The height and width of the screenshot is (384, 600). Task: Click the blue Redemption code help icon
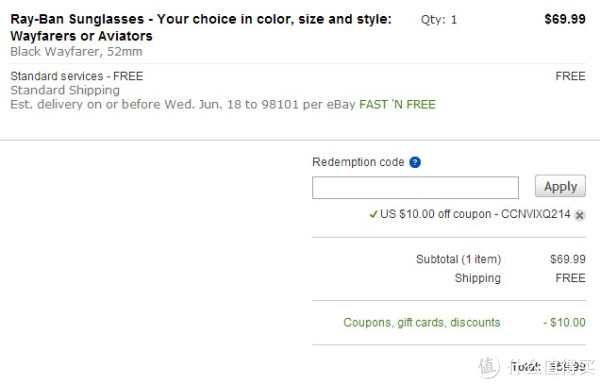pyautogui.click(x=415, y=163)
